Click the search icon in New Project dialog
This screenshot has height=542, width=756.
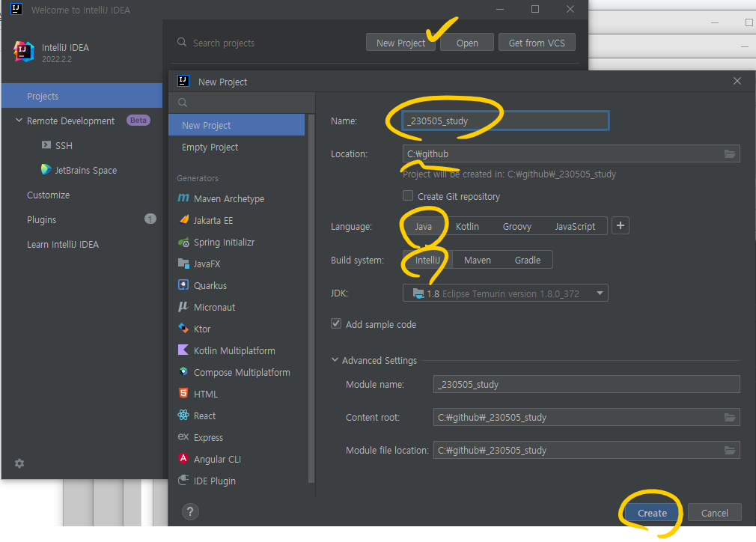pos(182,103)
